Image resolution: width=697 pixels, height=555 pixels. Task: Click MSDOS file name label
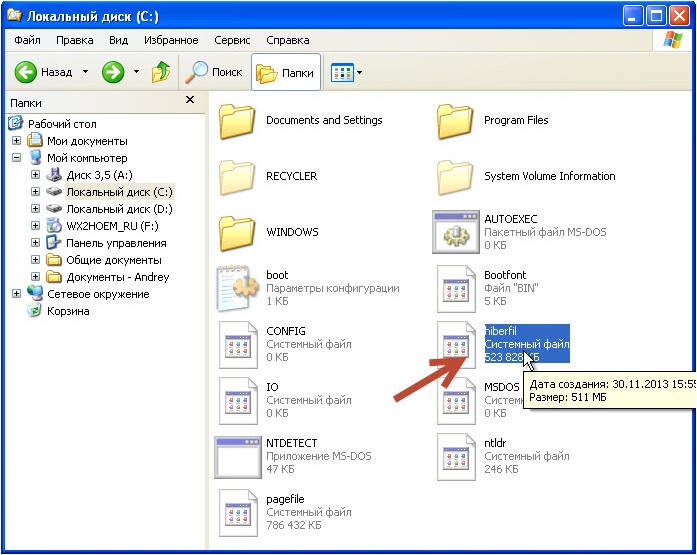(501, 387)
